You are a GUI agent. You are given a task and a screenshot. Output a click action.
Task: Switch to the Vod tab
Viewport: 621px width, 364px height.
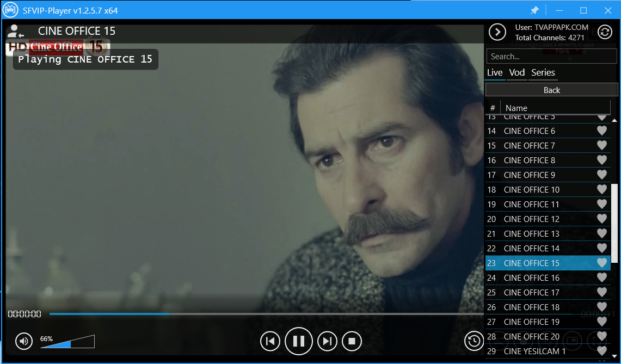tap(517, 72)
